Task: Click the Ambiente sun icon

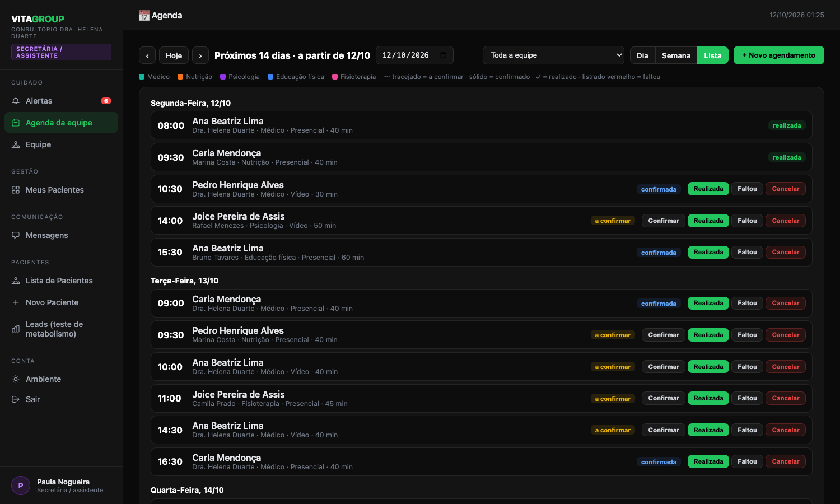Action: pyautogui.click(x=16, y=379)
